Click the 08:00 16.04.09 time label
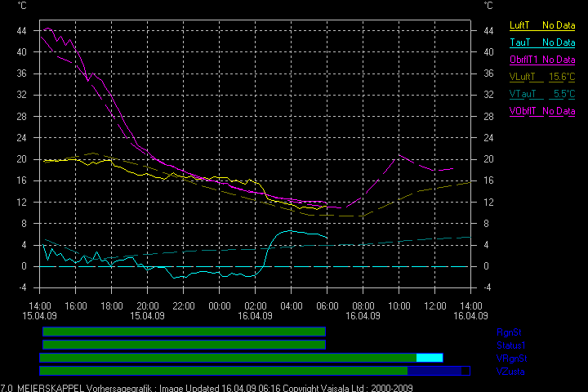 pyautogui.click(x=363, y=311)
